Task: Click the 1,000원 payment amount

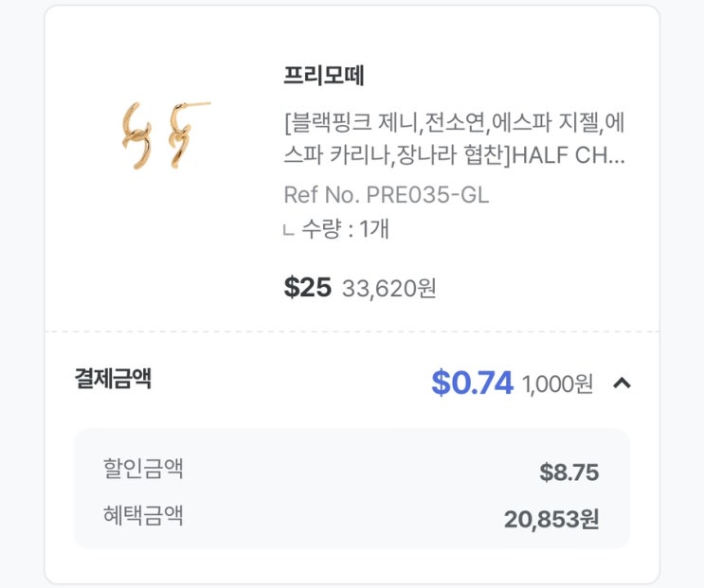Action: pyautogui.click(x=557, y=383)
